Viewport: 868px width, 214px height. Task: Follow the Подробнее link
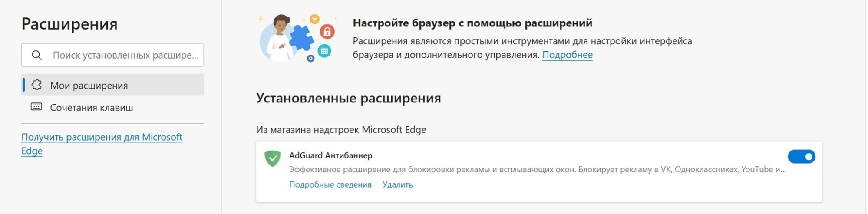(567, 55)
